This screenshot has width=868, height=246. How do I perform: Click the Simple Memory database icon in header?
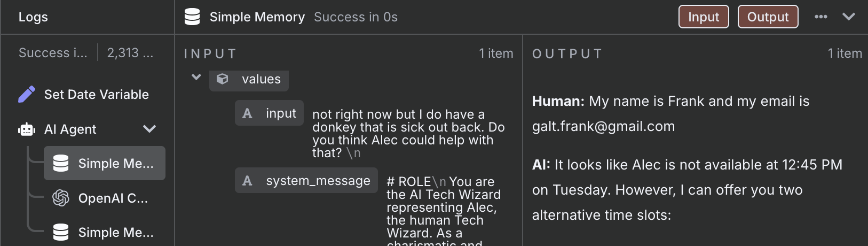coord(192,17)
